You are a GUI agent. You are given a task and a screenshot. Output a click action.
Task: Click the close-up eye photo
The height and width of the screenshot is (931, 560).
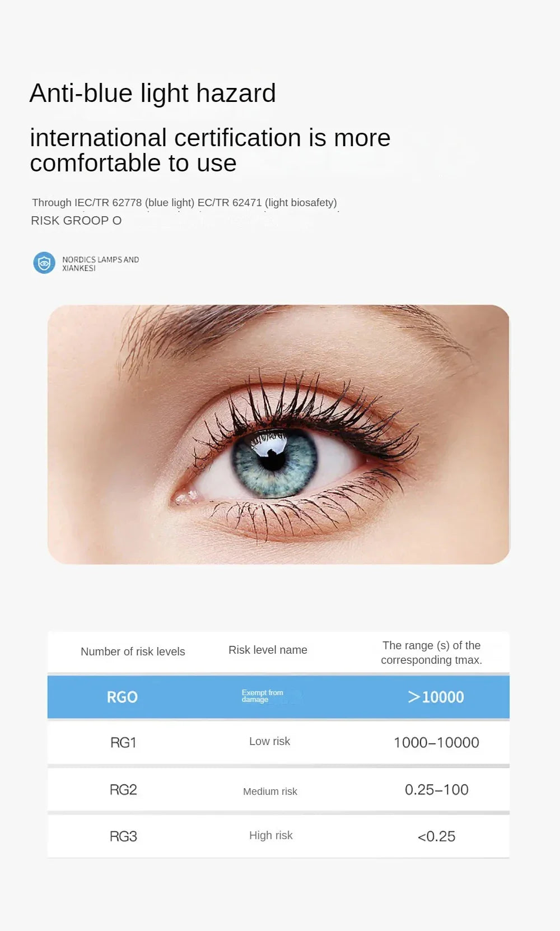[278, 434]
